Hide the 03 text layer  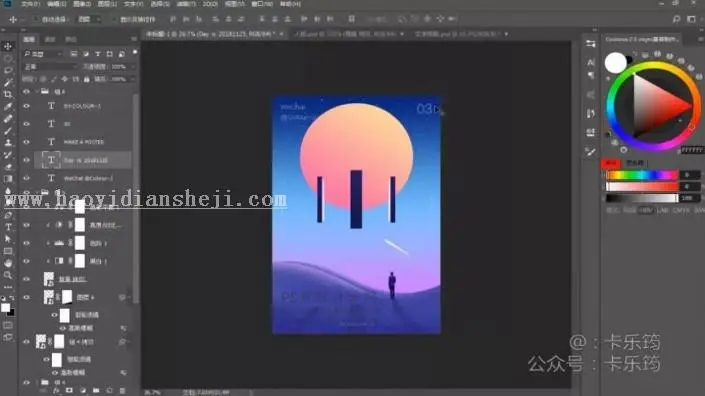click(x=27, y=124)
